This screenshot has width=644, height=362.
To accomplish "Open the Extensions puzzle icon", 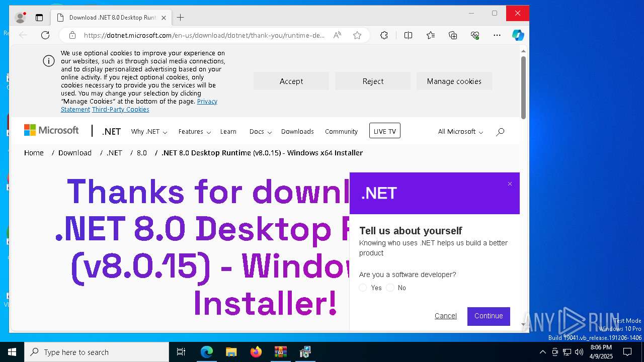I will [384, 35].
